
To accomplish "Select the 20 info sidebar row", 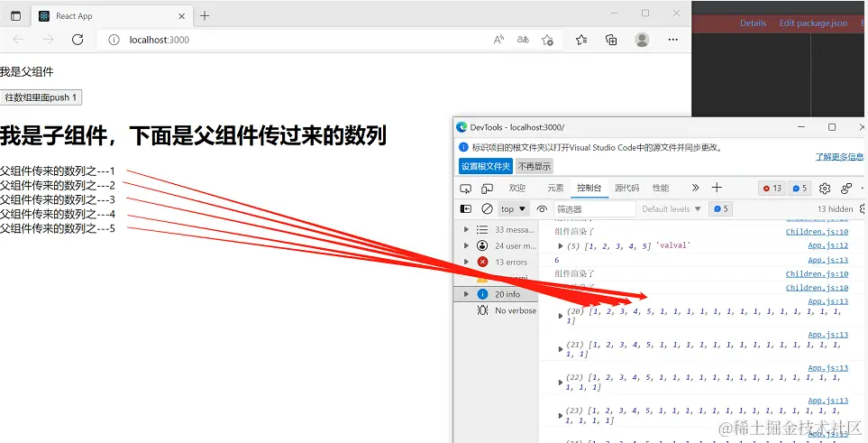I will (496, 294).
